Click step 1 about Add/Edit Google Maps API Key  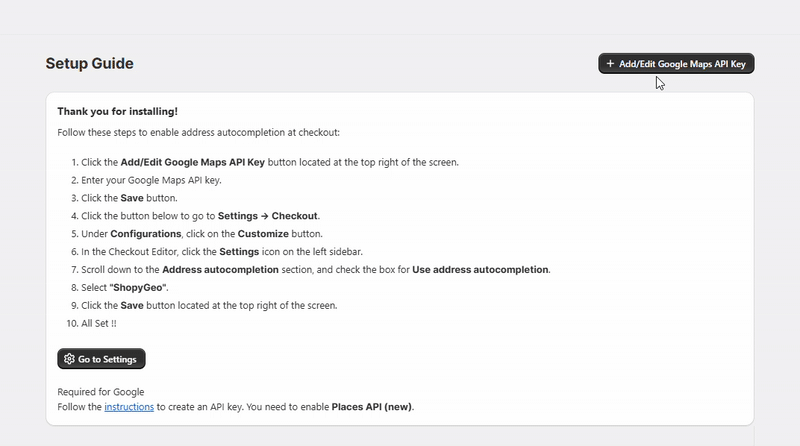point(270,162)
